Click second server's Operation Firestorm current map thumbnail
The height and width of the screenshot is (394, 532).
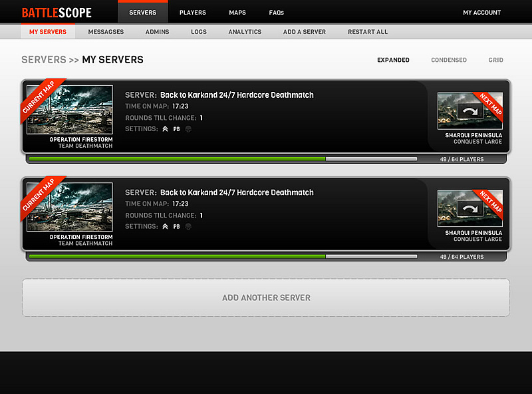click(70, 207)
